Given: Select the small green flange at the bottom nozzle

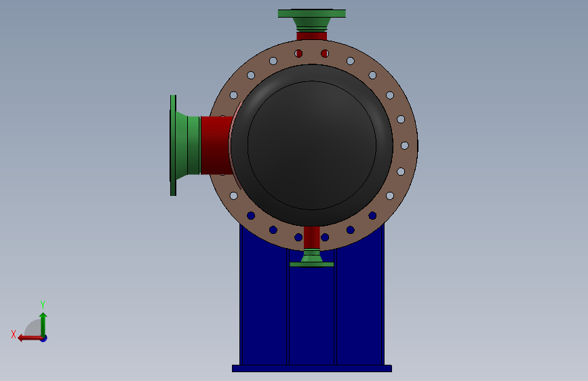Looking at the screenshot, I should tap(311, 258).
